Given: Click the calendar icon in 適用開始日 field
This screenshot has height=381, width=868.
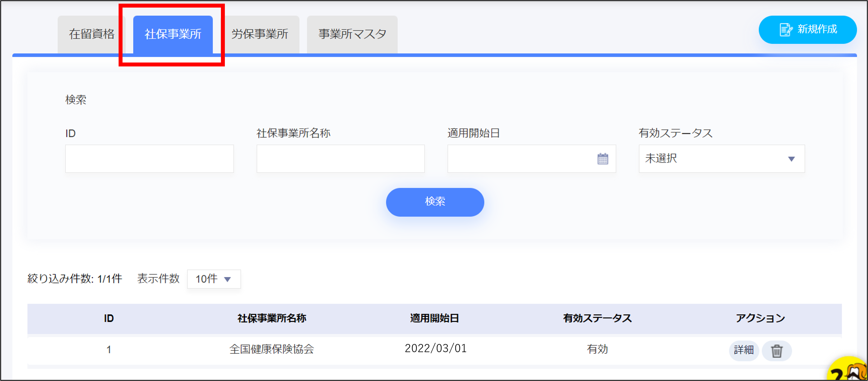Looking at the screenshot, I should pyautogui.click(x=602, y=159).
